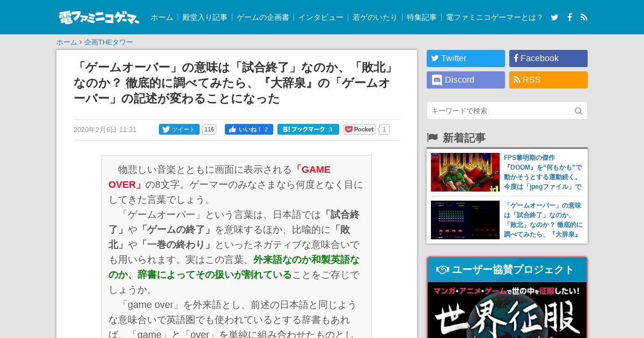
Task: Click the article headline 「ゲームオーバー」の意味は
Action: (235, 83)
